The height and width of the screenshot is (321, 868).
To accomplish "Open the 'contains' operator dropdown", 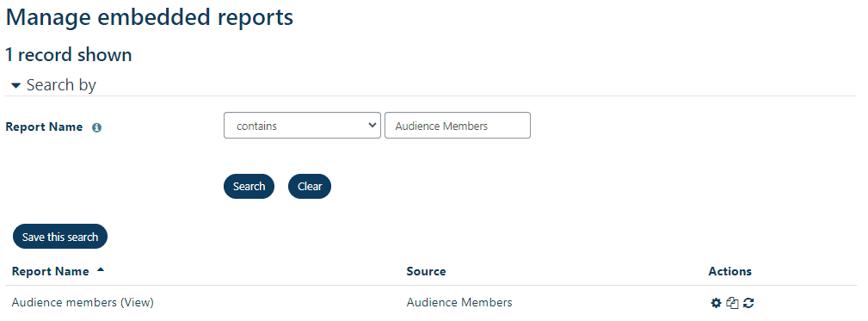I will point(302,126).
